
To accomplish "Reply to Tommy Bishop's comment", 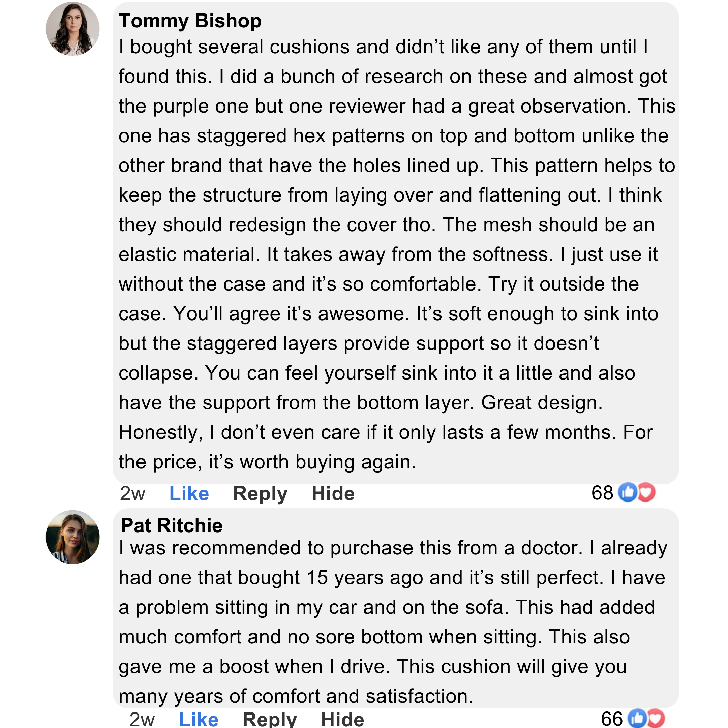I will (260, 493).
